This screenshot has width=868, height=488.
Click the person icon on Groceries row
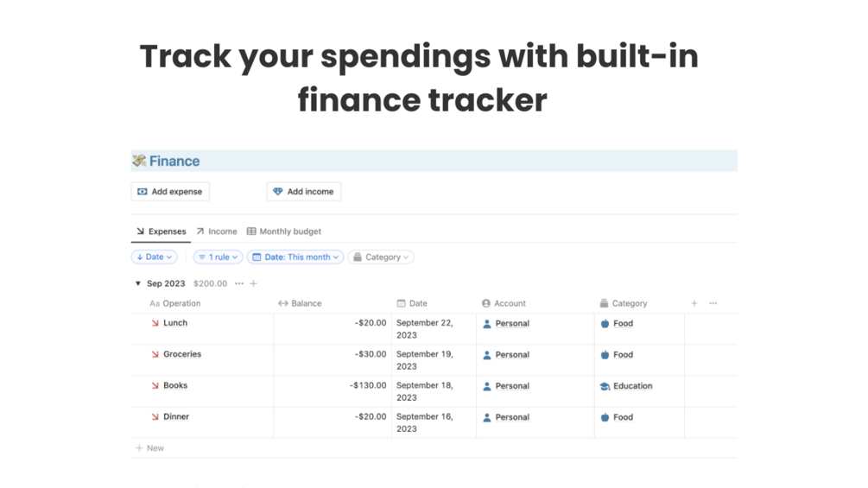[487, 355]
